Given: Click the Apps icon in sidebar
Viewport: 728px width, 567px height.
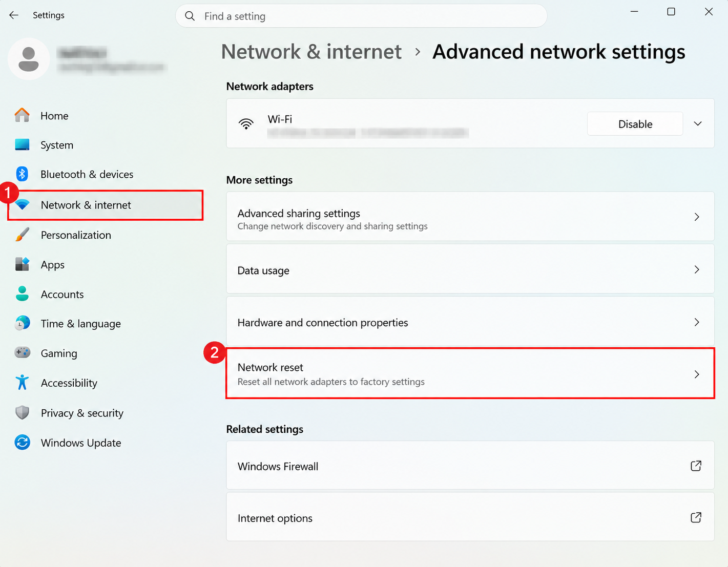Looking at the screenshot, I should coord(22,264).
